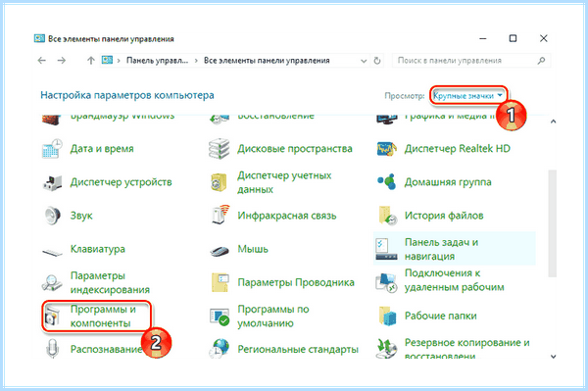Screen dimensions: 588x391
Task: Open Программы по умолчанию link text
Action: point(273,316)
